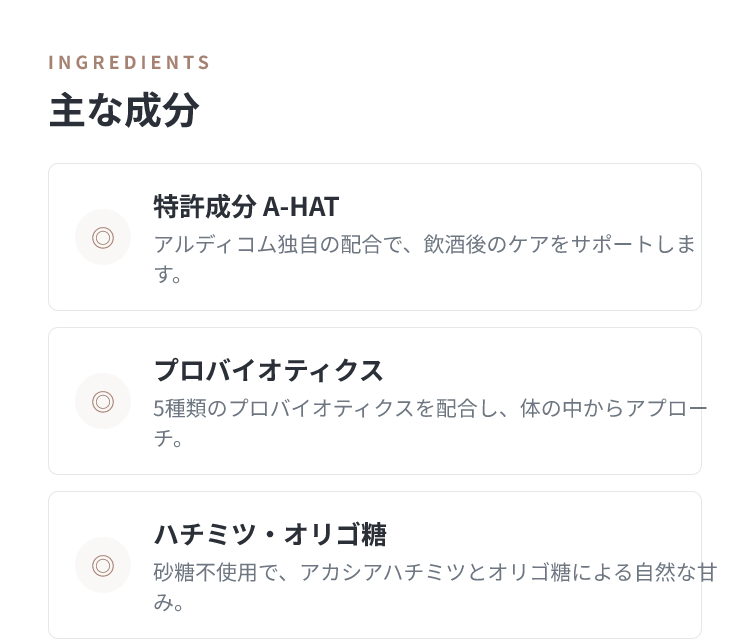Select the description starting with 砂糖不使用で
The height and width of the screenshot is (640, 750).
pyautogui.click(x=435, y=587)
